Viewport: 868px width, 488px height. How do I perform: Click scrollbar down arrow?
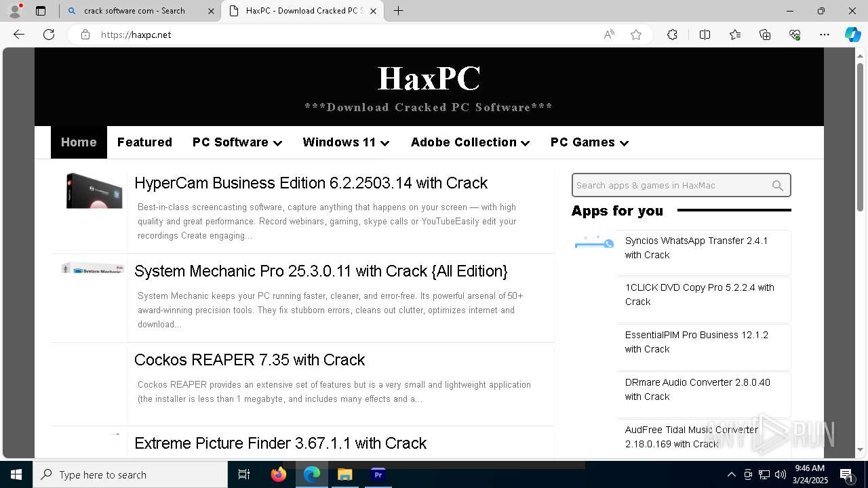coord(860,449)
